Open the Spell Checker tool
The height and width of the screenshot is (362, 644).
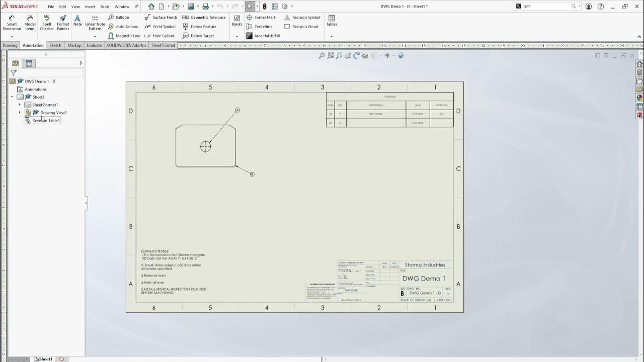(x=47, y=23)
